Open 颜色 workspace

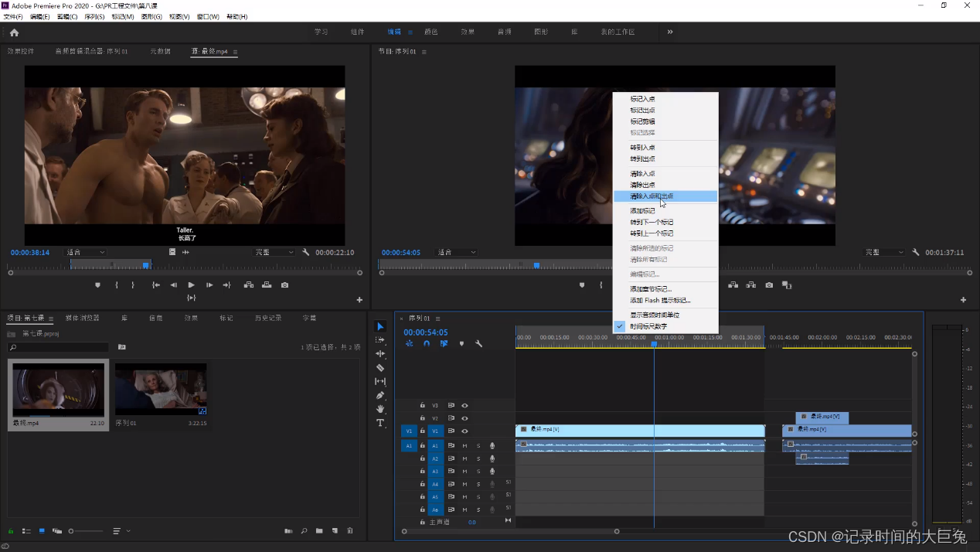[430, 32]
